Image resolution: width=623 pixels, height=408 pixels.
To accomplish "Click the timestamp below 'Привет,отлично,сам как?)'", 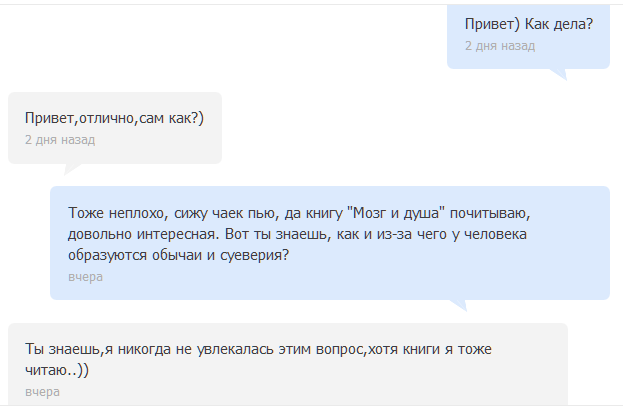I will coord(60,140).
